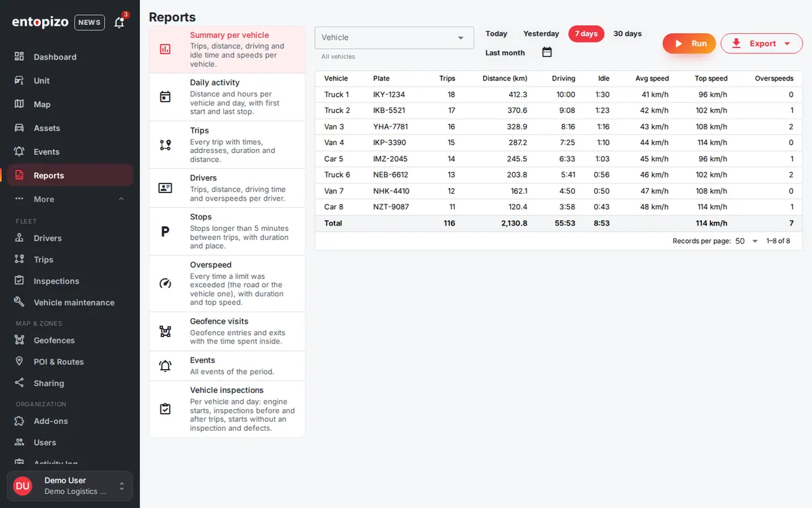
Task: Pick a custom date range calendar icon
Action: [x=547, y=52]
